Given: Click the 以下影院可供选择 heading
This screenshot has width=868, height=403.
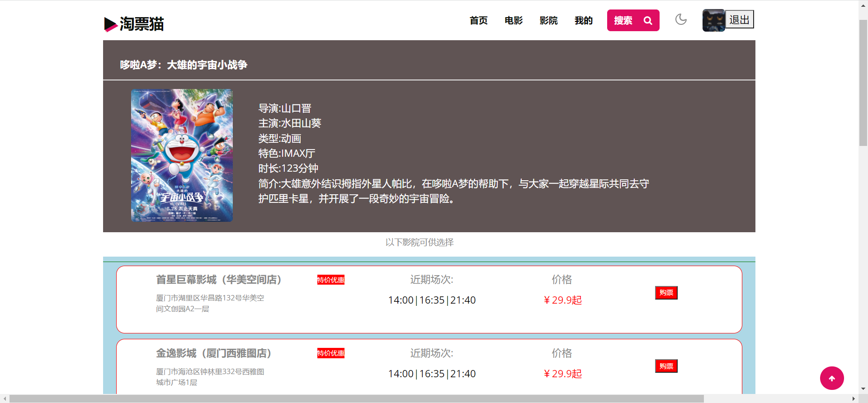Looking at the screenshot, I should click(x=420, y=243).
